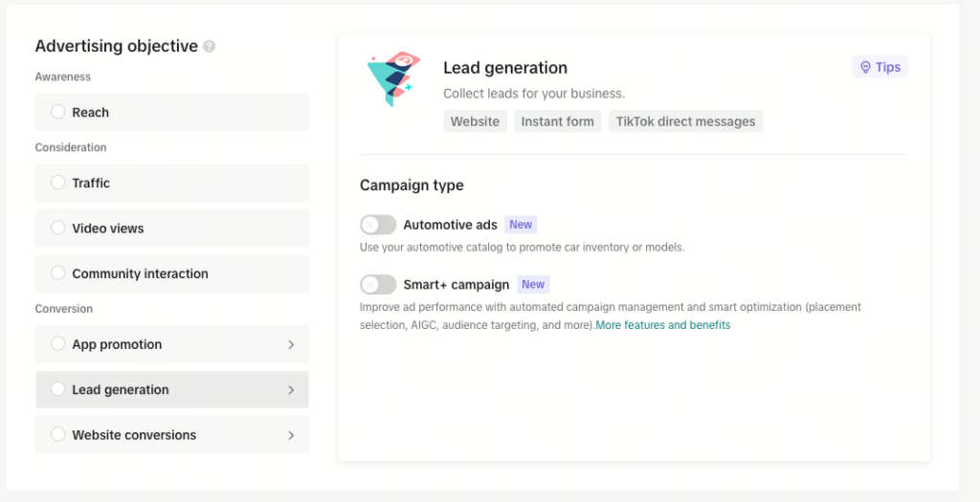The width and height of the screenshot is (980, 502).
Task: Click the New badge beside Automotive ads
Action: click(x=521, y=225)
